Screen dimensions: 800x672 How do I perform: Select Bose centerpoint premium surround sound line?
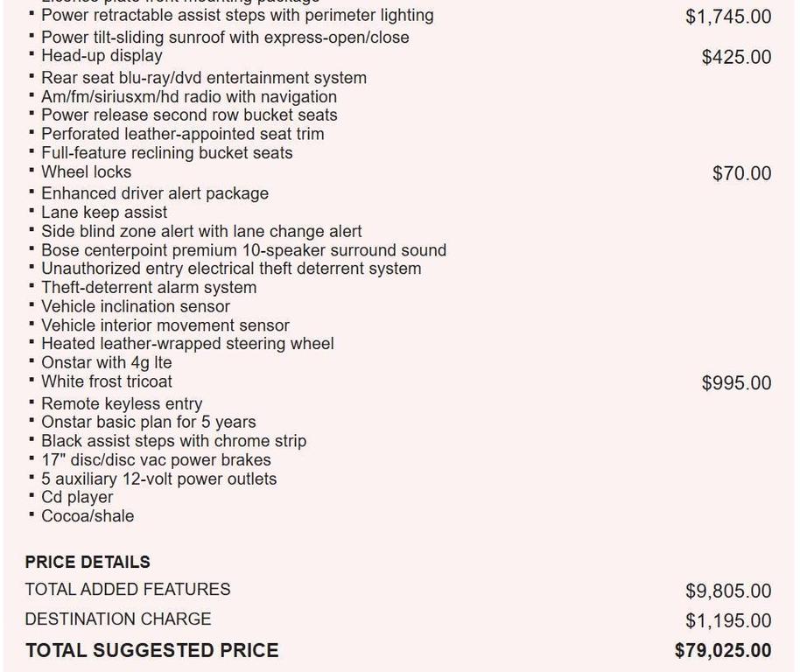(244, 250)
